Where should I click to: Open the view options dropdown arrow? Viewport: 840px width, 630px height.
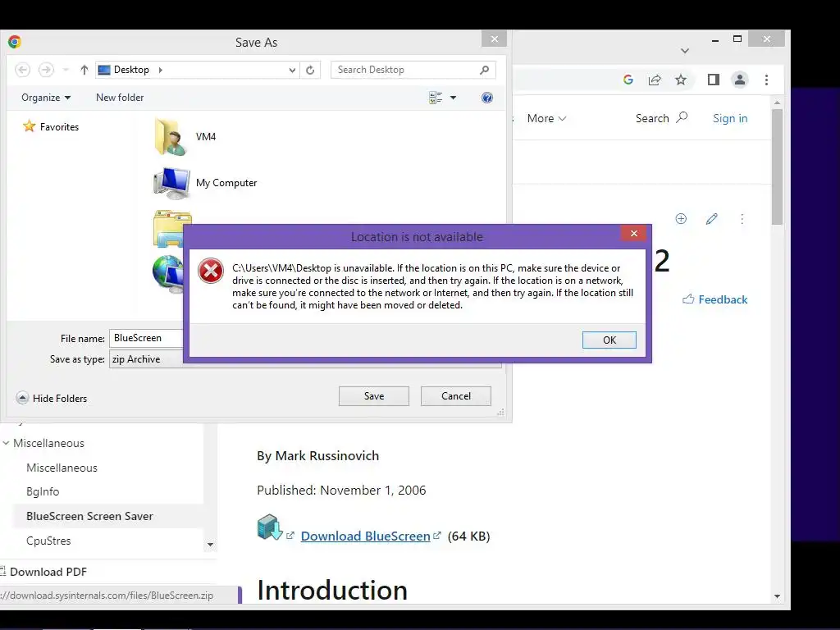click(453, 98)
